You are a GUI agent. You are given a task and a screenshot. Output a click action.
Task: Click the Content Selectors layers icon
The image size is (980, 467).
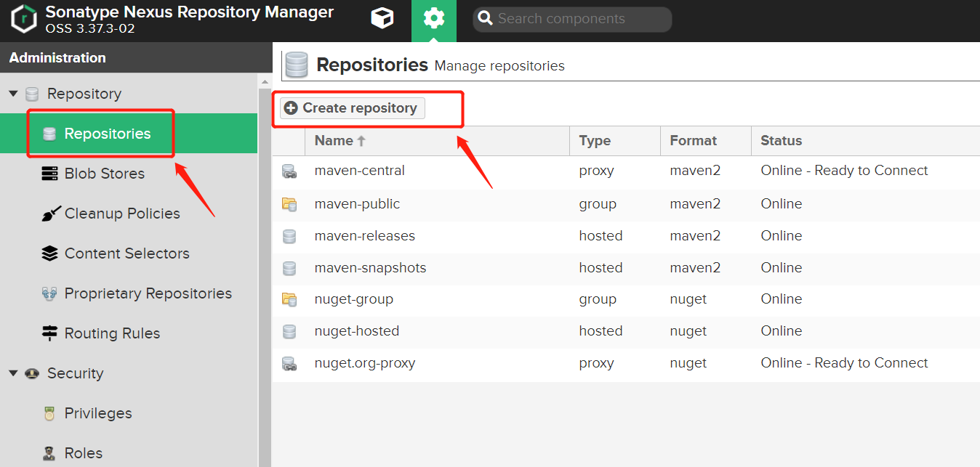coord(49,253)
